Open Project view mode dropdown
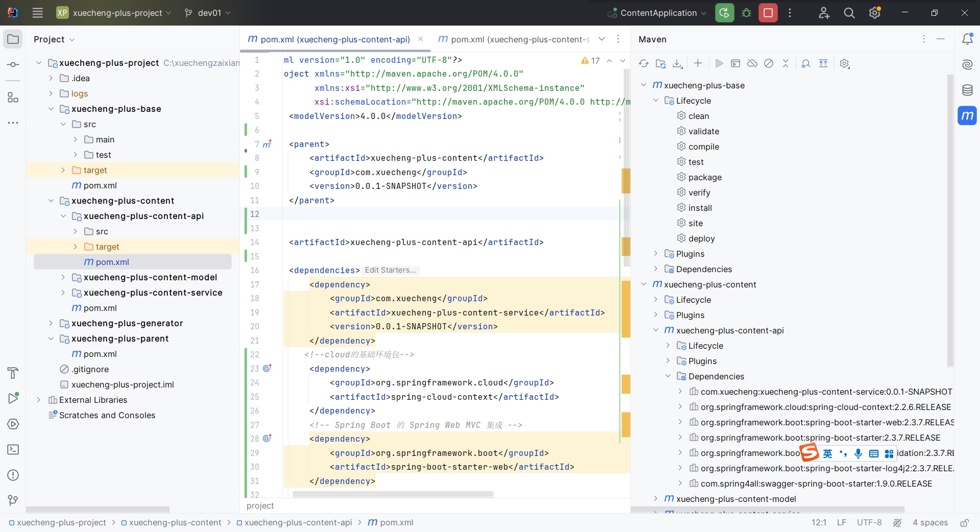Screen dimensions: 980x532 [54, 39]
